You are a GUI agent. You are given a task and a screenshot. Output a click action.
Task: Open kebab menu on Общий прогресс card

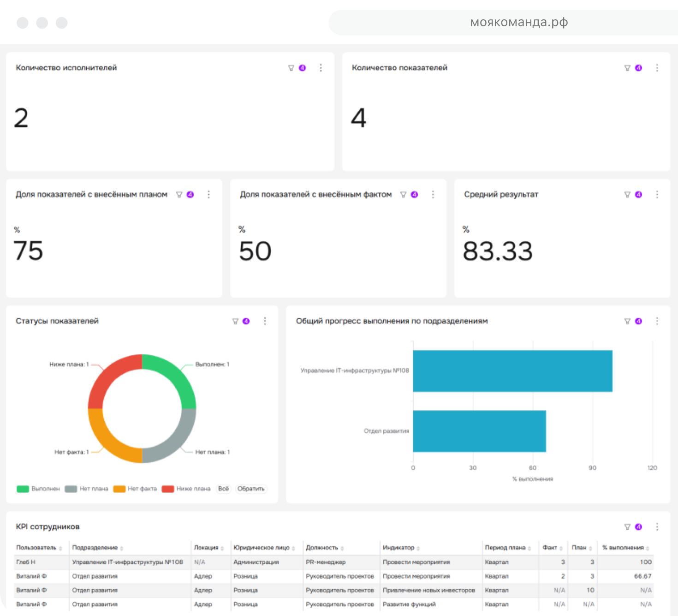click(657, 321)
